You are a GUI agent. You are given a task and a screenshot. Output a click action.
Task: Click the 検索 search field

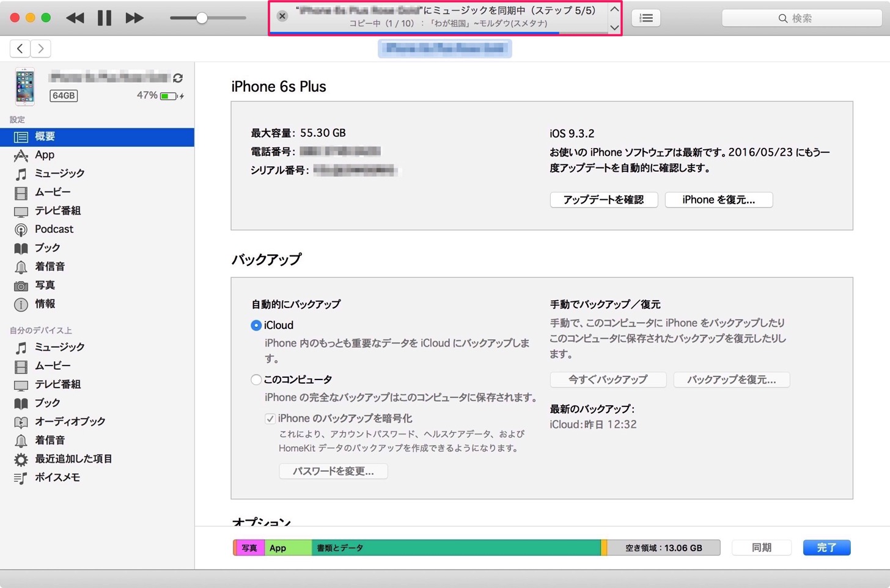coord(801,18)
